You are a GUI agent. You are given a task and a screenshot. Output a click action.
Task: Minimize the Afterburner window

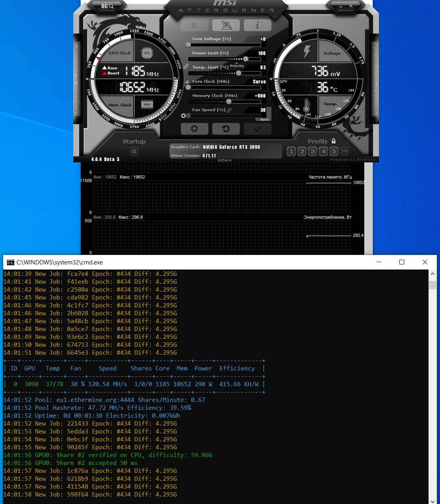(x=340, y=6)
